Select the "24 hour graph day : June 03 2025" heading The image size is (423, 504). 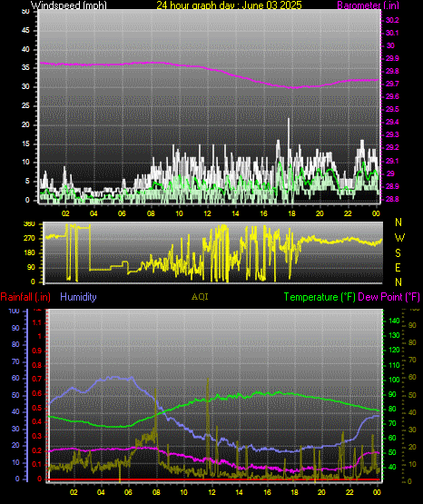click(229, 5)
